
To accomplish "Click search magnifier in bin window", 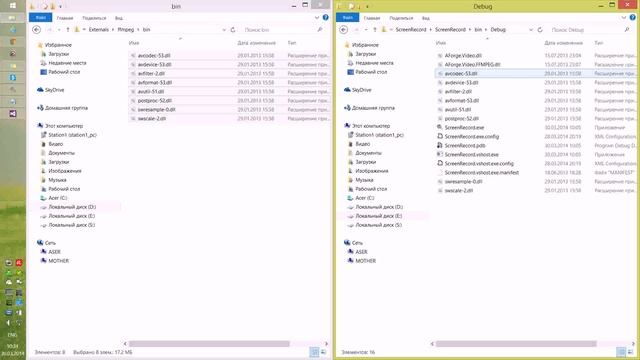I will click(x=320, y=30).
